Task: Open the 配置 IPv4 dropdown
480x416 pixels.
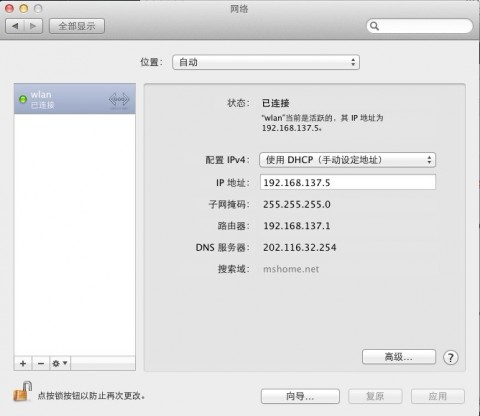Action: (x=347, y=160)
